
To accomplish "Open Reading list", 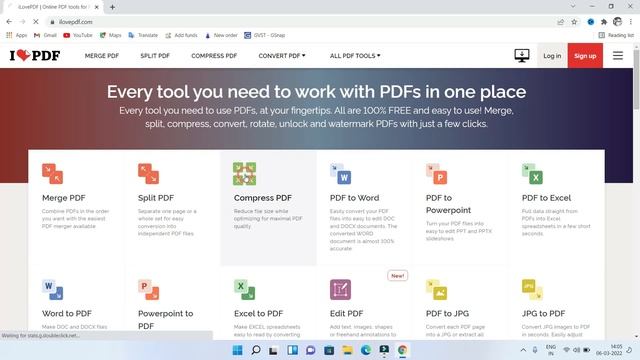I will pos(616,36).
